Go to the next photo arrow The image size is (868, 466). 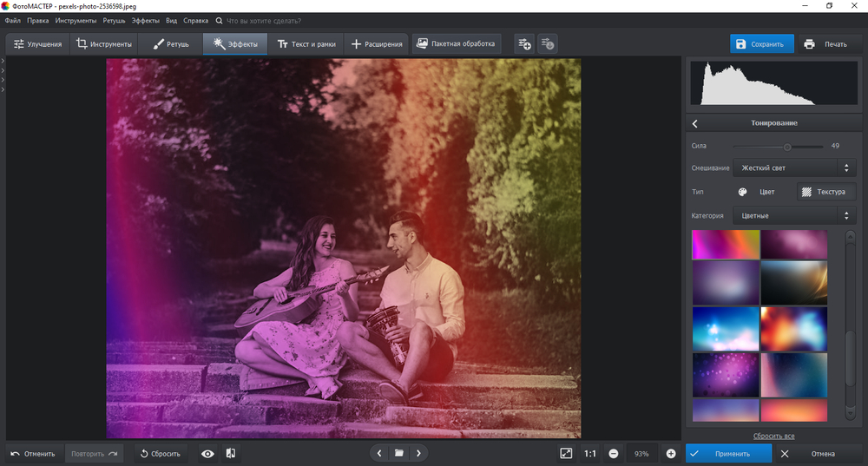[419, 453]
